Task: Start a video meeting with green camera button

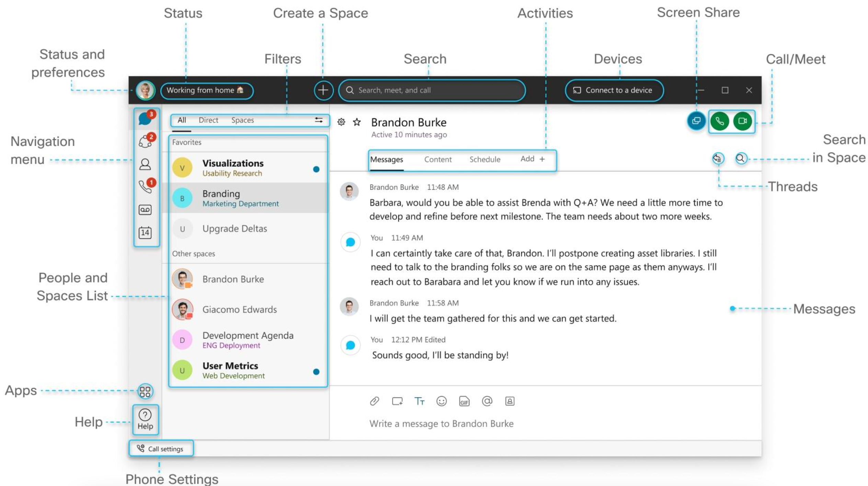Action: tap(742, 121)
